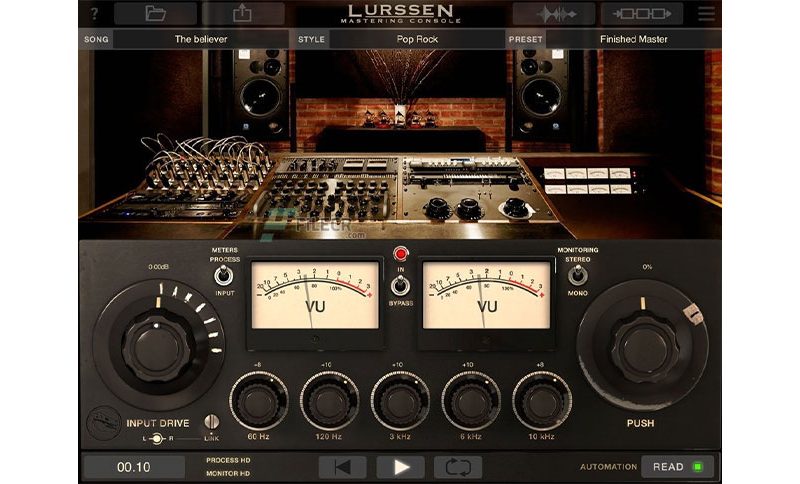Toggle the loop button
Viewport: 800px width, 484px height.
pos(458,467)
